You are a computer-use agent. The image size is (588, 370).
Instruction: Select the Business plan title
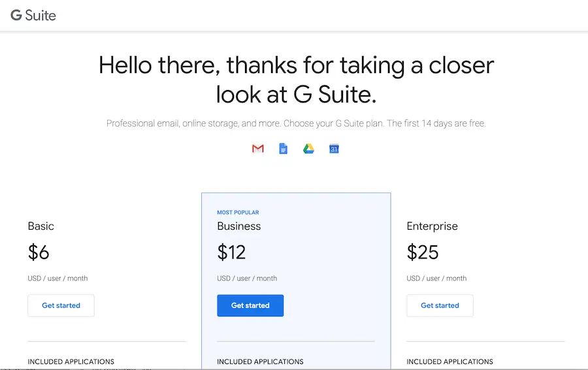pos(239,226)
